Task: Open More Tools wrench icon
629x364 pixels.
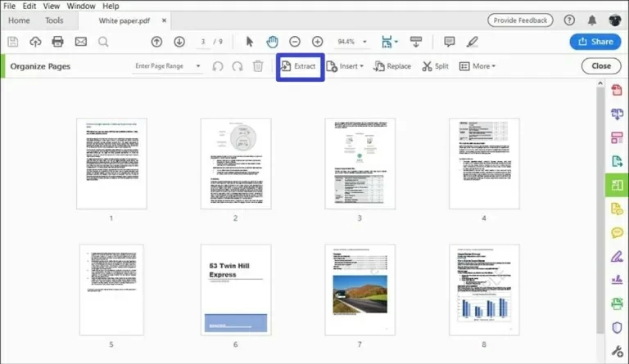Action: click(617, 351)
